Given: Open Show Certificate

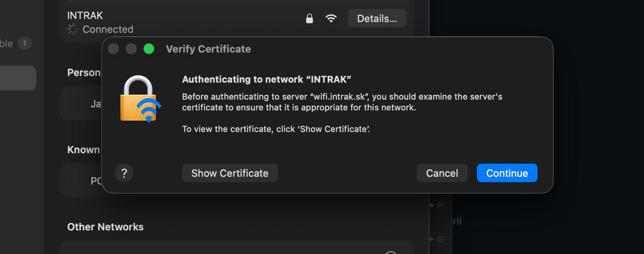Looking at the screenshot, I should tap(230, 173).
